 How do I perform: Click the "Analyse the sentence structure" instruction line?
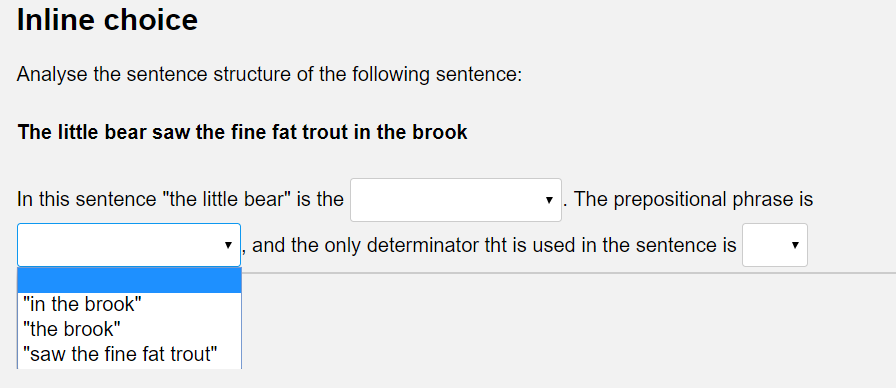pos(269,74)
